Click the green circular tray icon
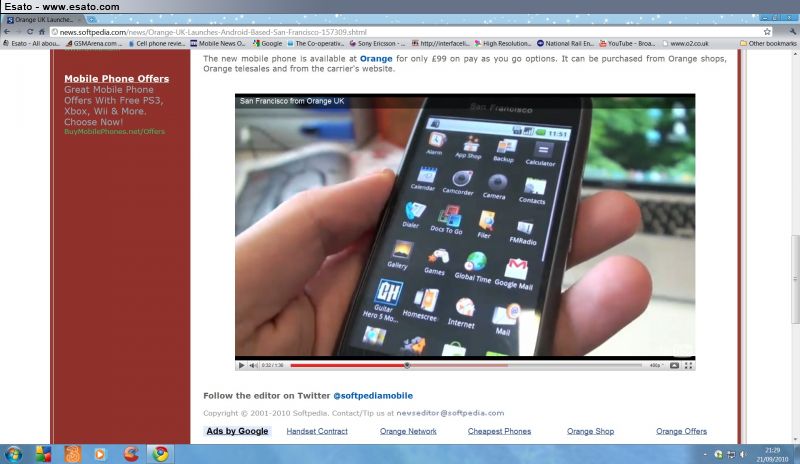The image size is (800, 464). pos(718,454)
